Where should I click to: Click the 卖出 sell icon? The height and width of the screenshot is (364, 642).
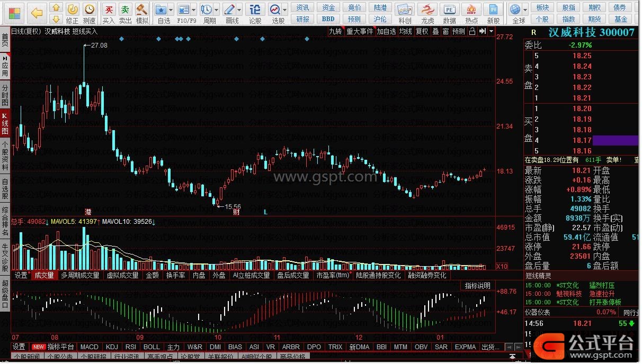pos(125,13)
